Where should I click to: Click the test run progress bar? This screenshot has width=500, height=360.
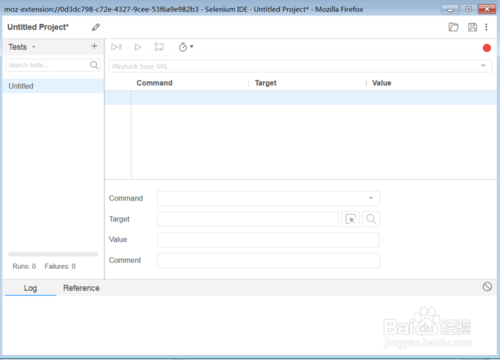(53, 254)
